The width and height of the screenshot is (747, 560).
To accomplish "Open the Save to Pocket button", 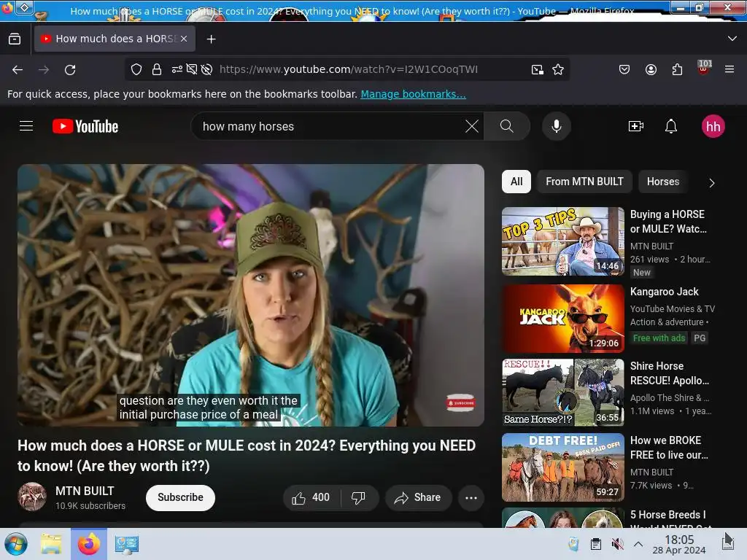I will (624, 69).
